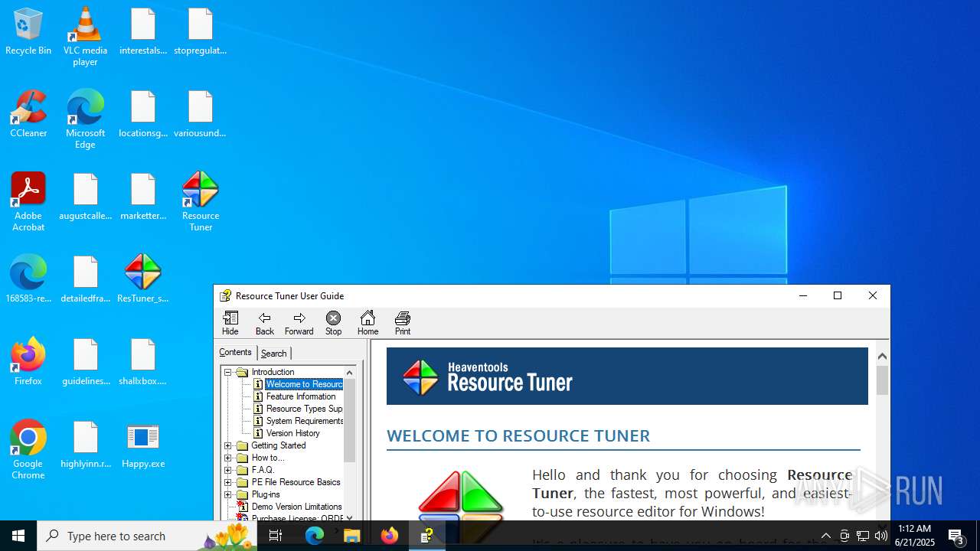Select the ResTuner_s... desktop icon
This screenshot has width=980, height=551.
(x=143, y=279)
